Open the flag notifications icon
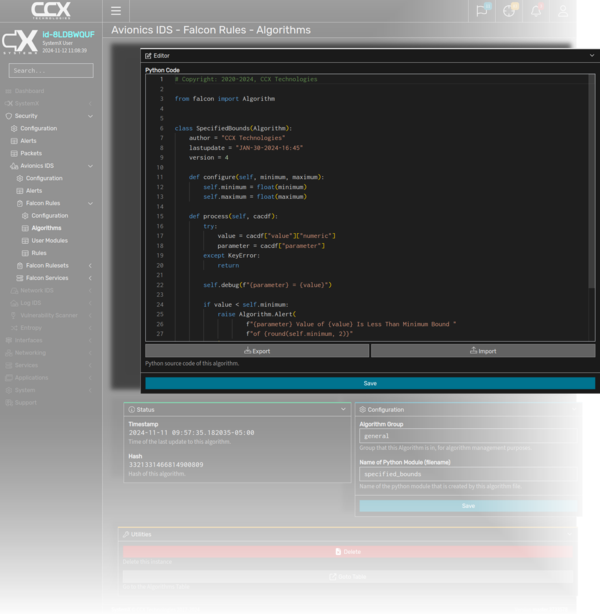 483,11
